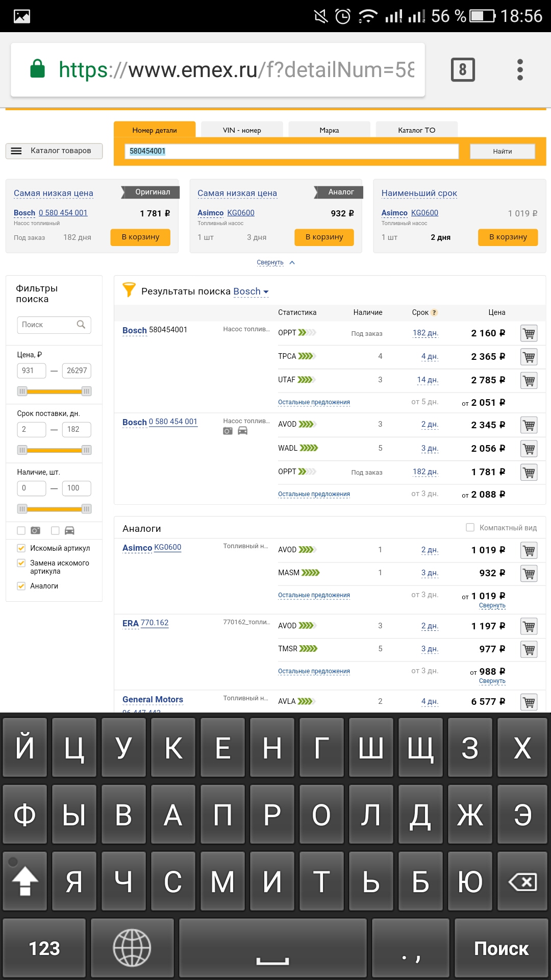
Task: Add UTAF 2 785 ₽ offer to cart
Action: [x=529, y=380]
